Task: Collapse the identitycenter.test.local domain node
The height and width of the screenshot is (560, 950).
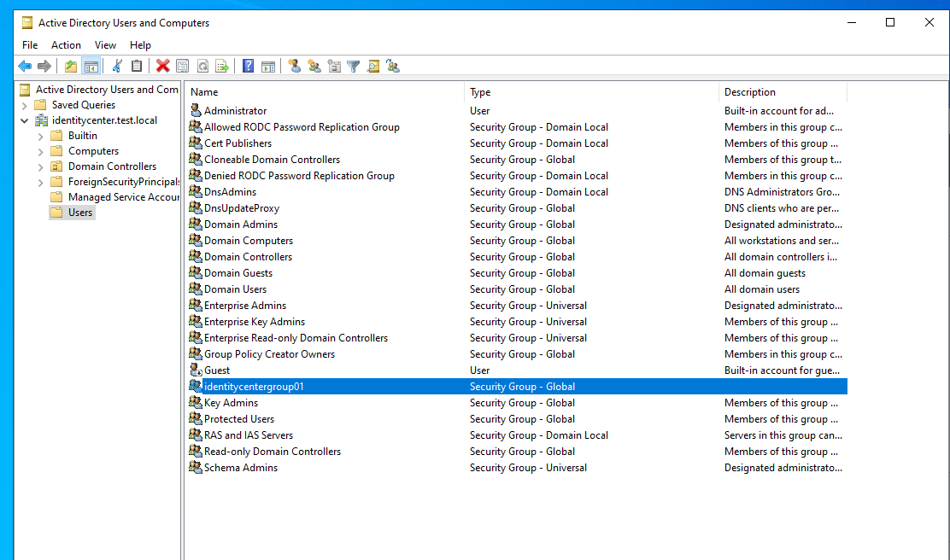Action: (25, 120)
